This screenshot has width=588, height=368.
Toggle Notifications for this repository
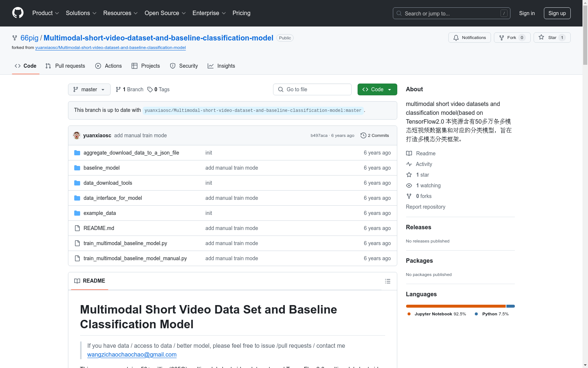point(470,38)
